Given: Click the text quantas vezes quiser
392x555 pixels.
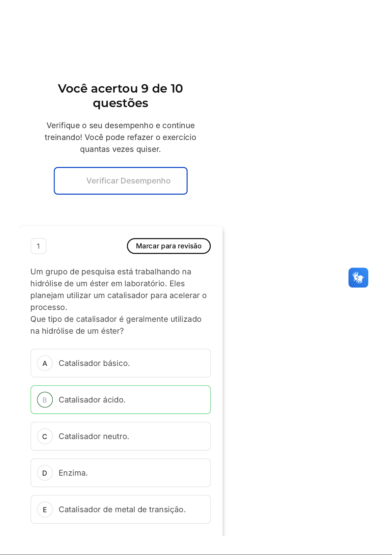Looking at the screenshot, I should pos(120,149).
